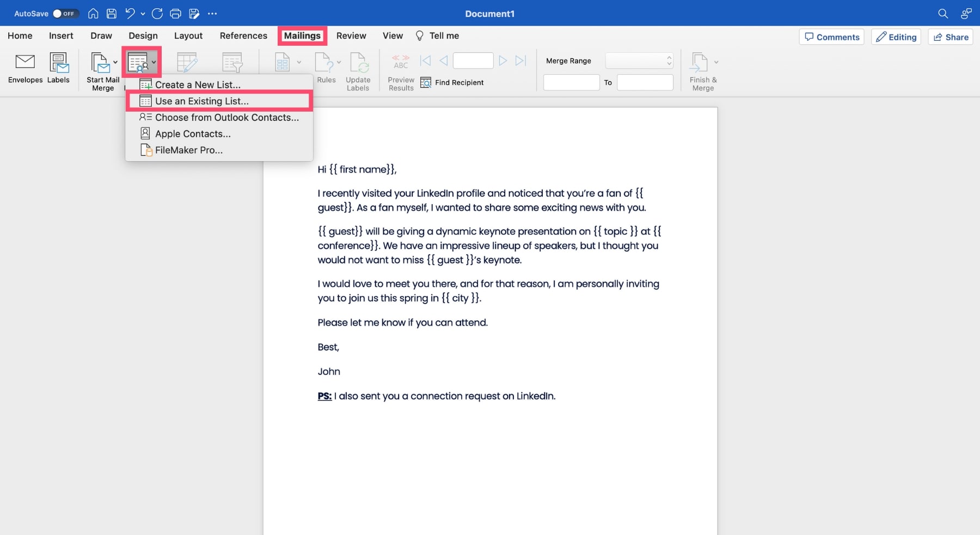This screenshot has width=980, height=535.
Task: Open the Design tab
Action: [143, 35]
